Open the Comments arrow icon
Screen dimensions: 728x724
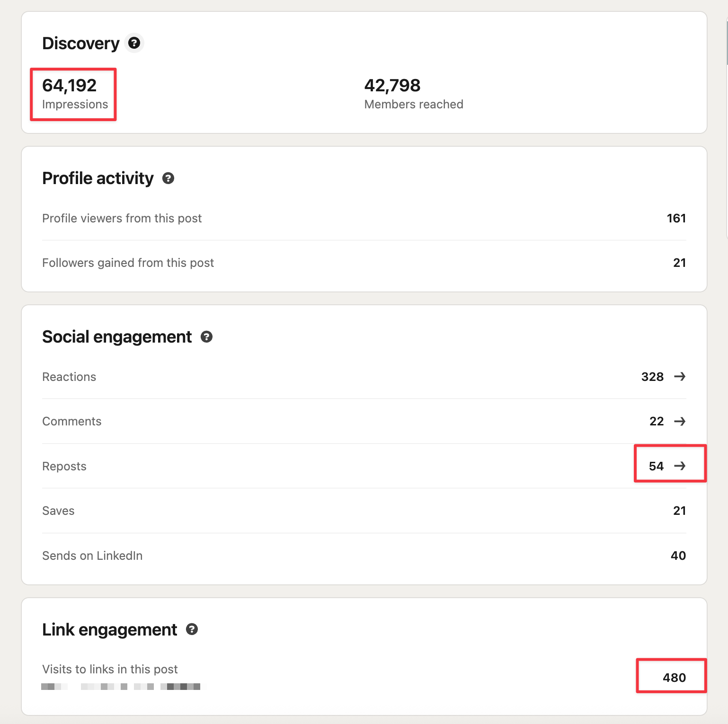point(680,421)
